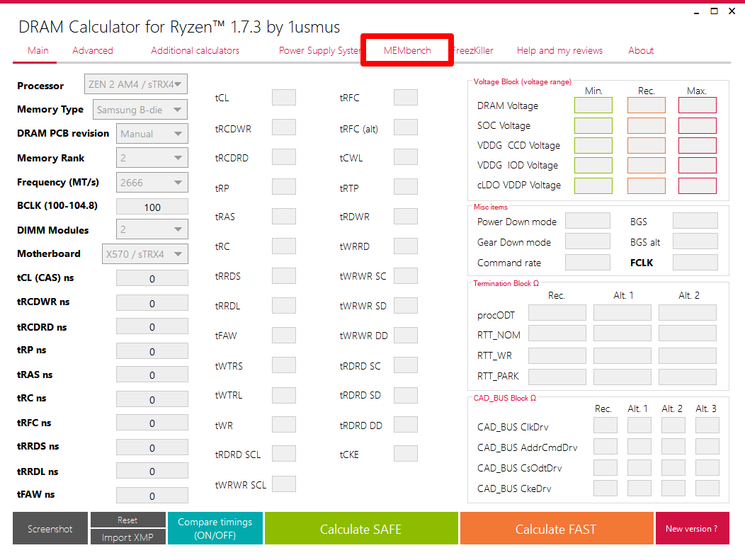Click VDDG CCD Voltage Rec box

tap(646, 145)
